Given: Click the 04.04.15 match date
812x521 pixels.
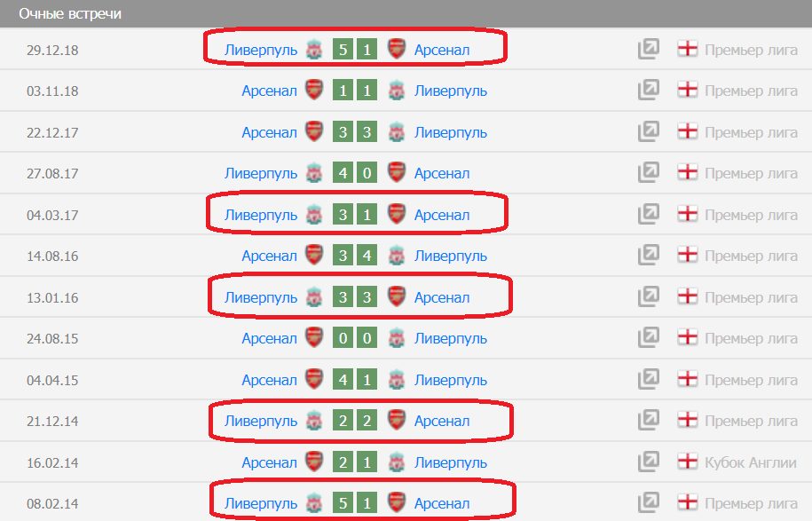Looking at the screenshot, I should coord(52,380).
